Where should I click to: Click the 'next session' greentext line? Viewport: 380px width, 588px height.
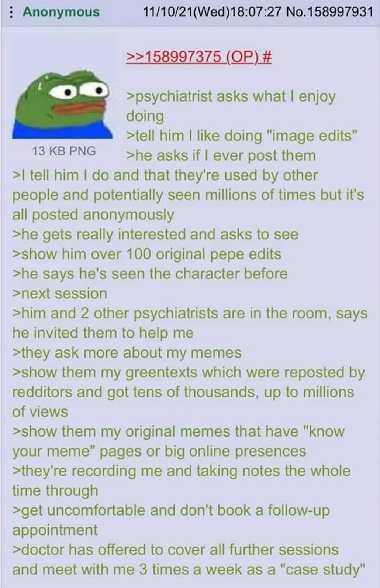coord(60,293)
